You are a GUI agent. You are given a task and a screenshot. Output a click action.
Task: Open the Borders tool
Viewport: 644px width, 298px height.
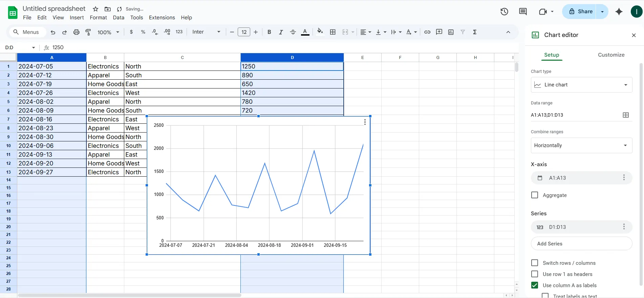[333, 32]
